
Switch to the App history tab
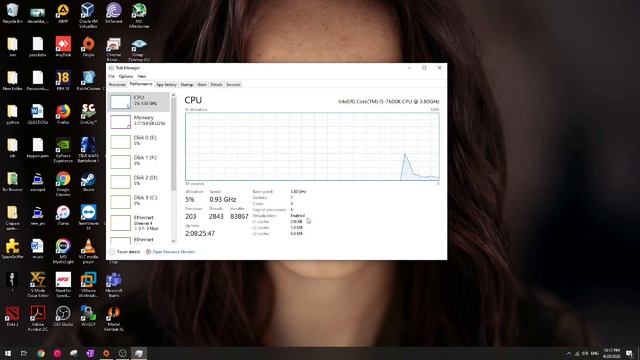(x=166, y=84)
